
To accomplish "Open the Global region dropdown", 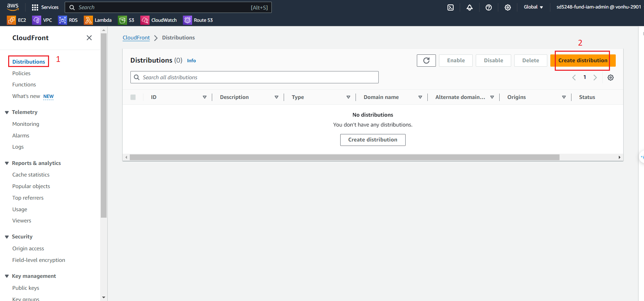I will (533, 7).
